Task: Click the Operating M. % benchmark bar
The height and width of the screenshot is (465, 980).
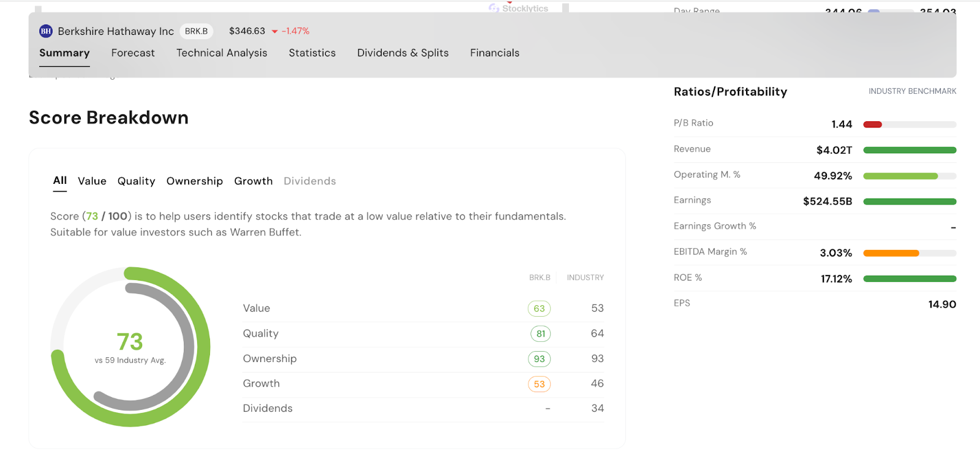Action: point(910,176)
